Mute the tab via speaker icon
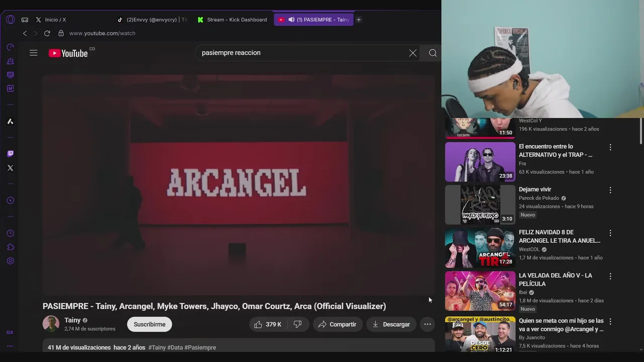 (x=291, y=20)
